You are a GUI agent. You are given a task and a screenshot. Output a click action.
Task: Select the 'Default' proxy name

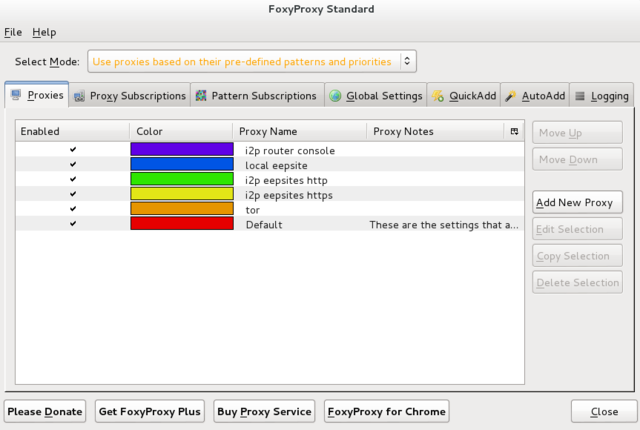pyautogui.click(x=264, y=225)
